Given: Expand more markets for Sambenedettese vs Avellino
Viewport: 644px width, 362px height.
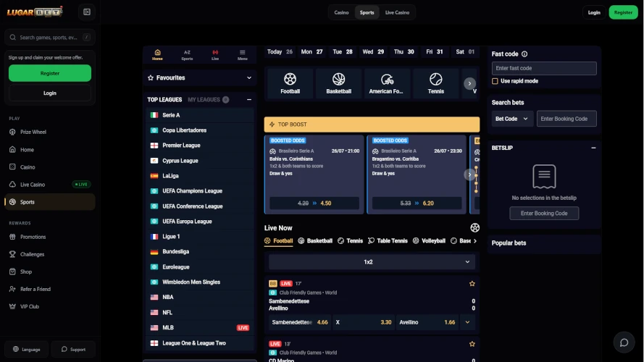Looking at the screenshot, I should [467, 322].
